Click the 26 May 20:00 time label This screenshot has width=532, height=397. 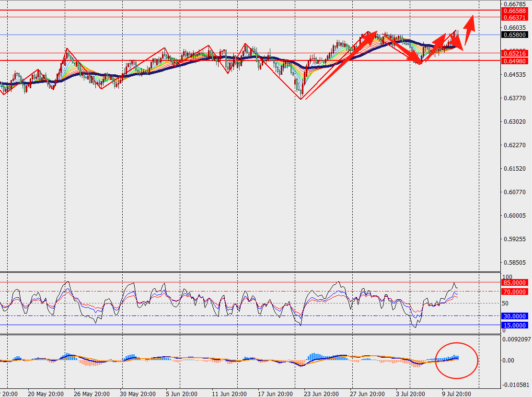tap(92, 394)
